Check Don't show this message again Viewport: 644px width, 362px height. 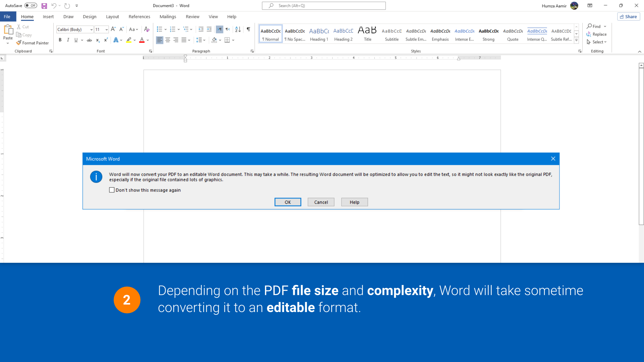pyautogui.click(x=112, y=190)
